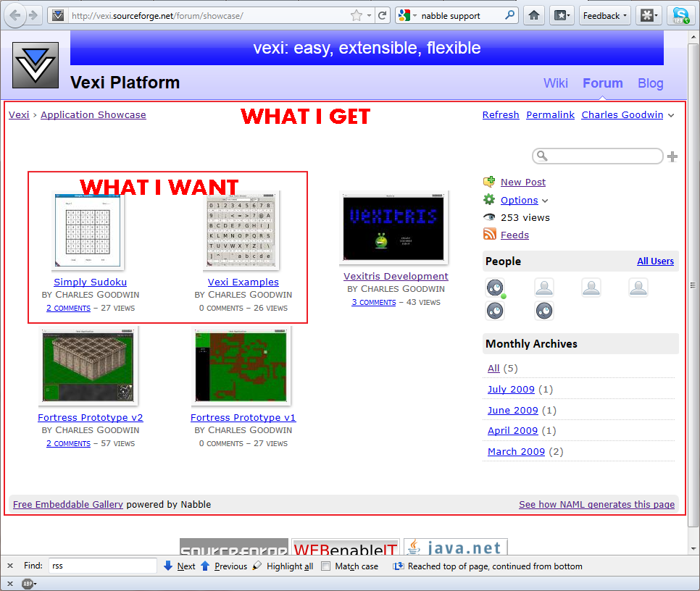Expand the Charles Goodwin user menu arrow

pos(671,115)
